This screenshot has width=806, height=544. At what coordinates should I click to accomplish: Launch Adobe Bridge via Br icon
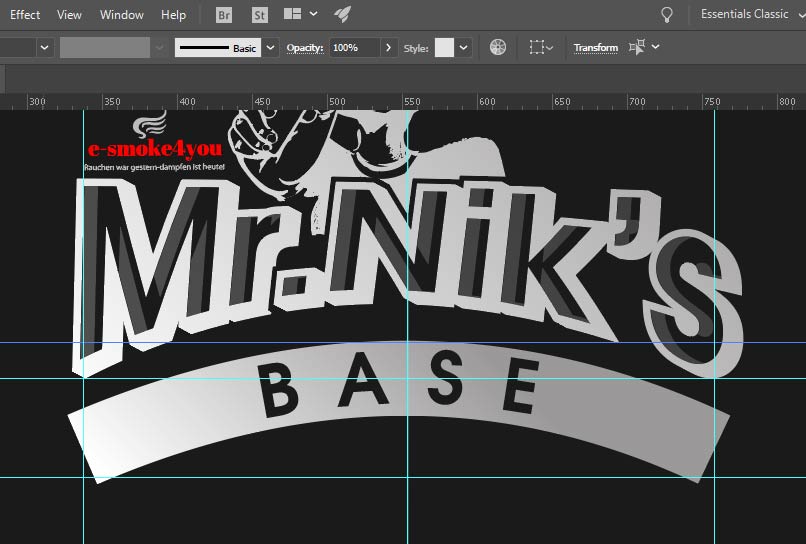(224, 15)
